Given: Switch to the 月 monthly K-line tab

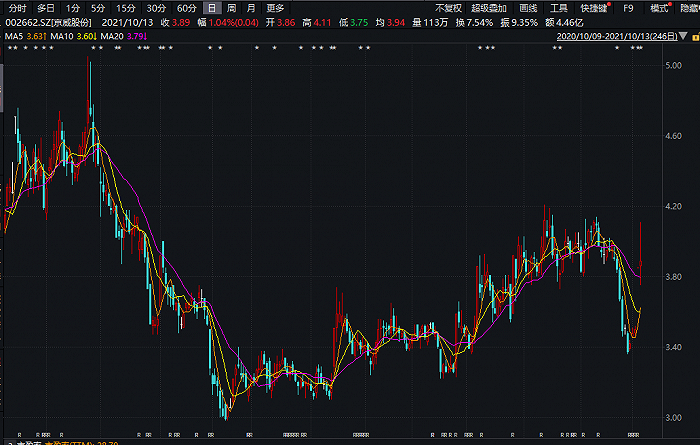Looking at the screenshot, I should pyautogui.click(x=251, y=8).
